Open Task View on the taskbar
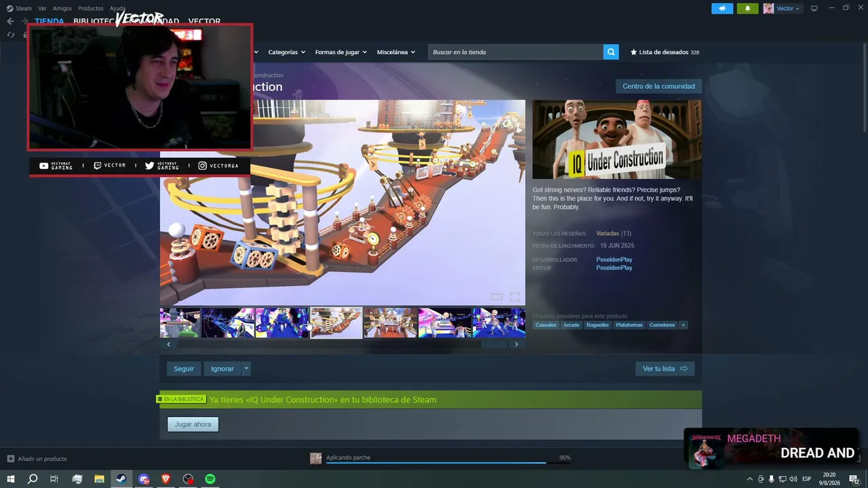 [x=54, y=479]
